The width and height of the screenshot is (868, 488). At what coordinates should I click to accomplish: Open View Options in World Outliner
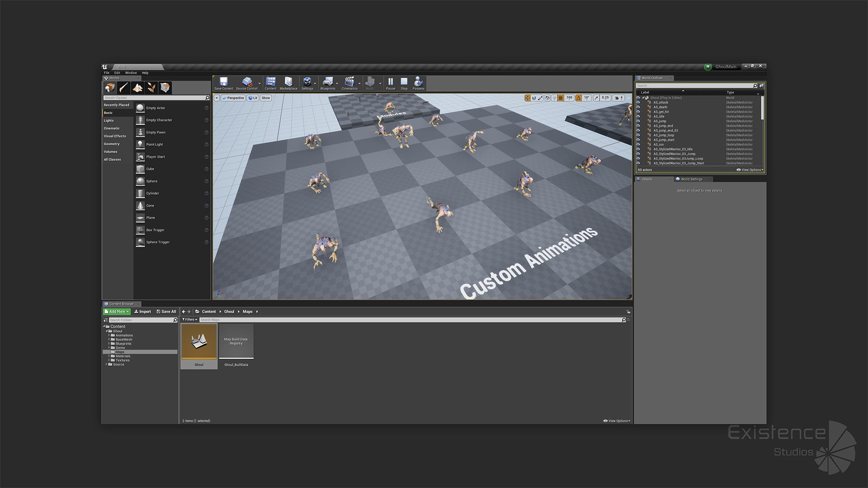[750, 170]
